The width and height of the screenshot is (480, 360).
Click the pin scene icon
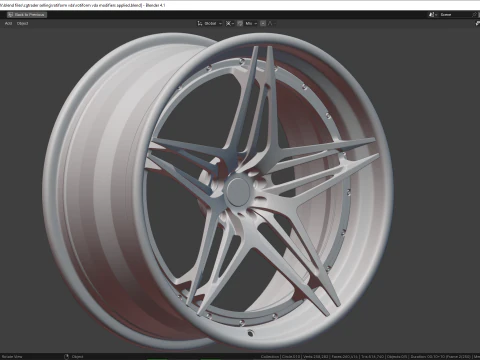pos(475,15)
